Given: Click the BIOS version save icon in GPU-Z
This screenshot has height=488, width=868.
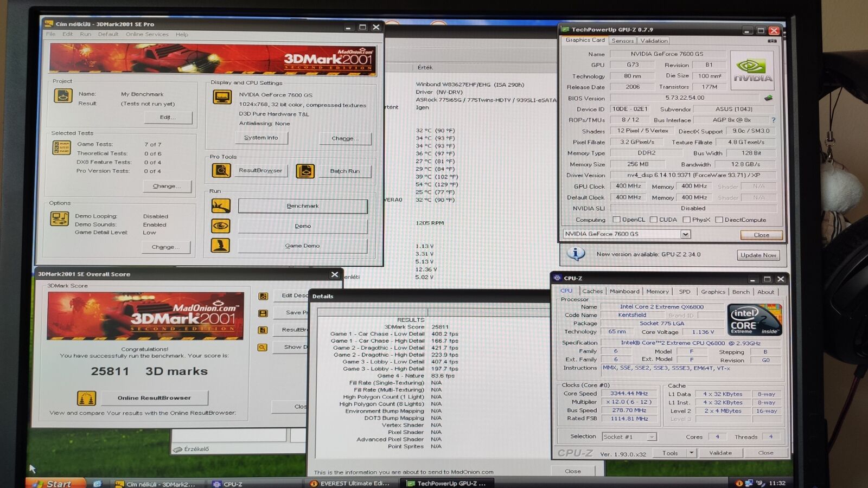Looking at the screenshot, I should click(x=768, y=98).
